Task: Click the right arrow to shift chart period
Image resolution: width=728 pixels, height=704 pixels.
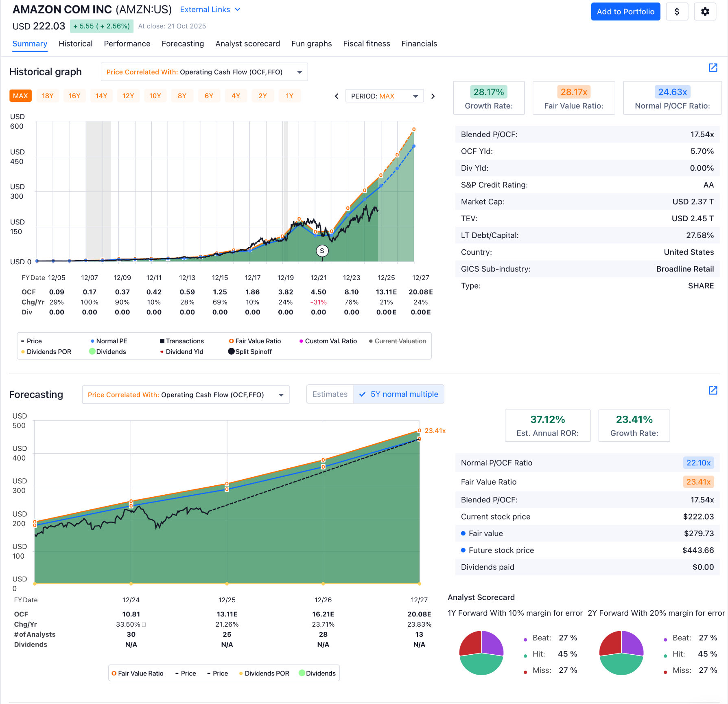Action: coord(433,96)
